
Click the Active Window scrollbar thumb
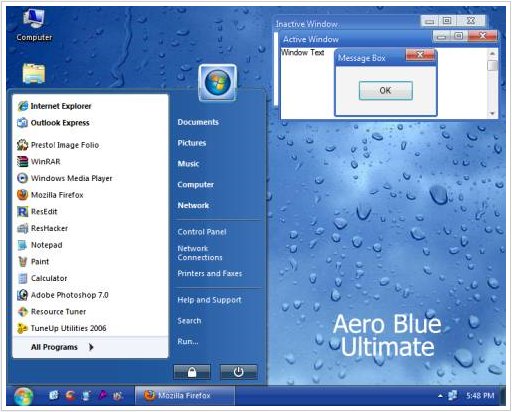tap(492, 66)
